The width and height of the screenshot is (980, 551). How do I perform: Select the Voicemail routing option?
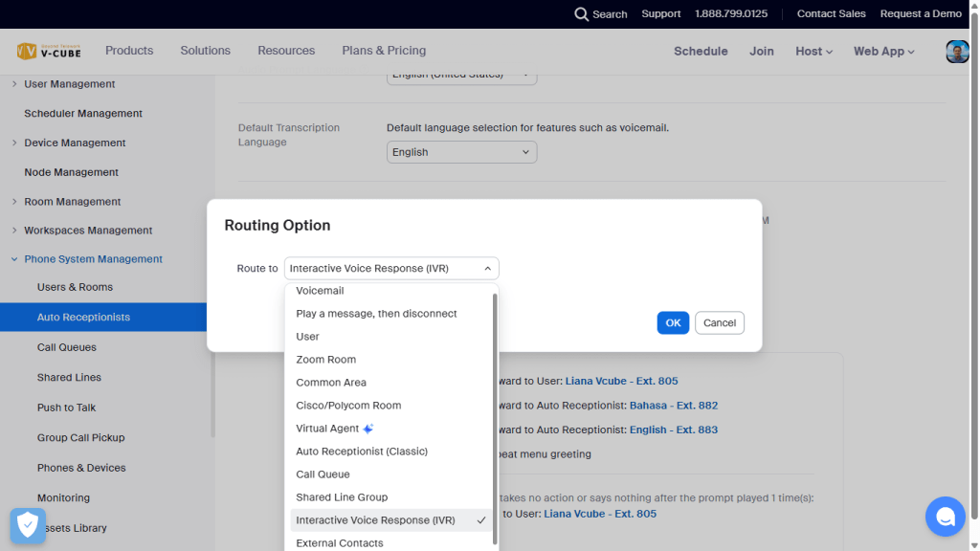[320, 291]
